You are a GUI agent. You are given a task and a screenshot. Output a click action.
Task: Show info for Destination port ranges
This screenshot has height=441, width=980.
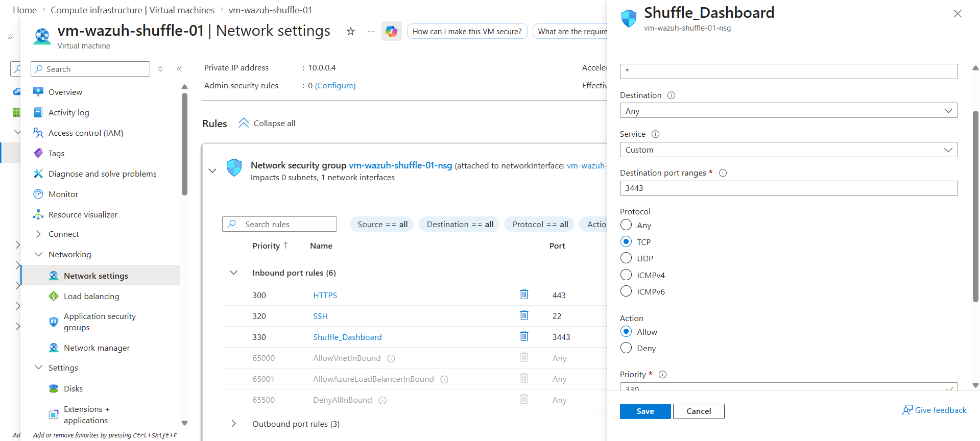click(723, 173)
